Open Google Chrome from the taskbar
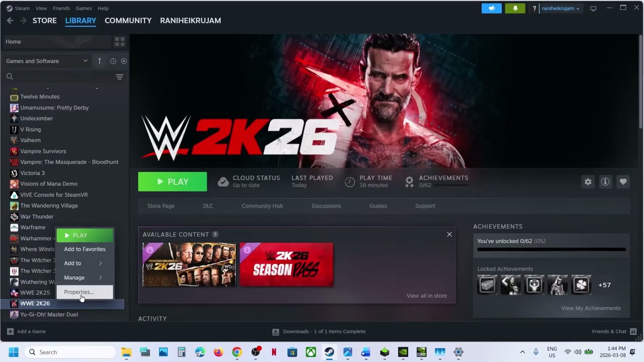The image size is (644, 362). [x=236, y=352]
